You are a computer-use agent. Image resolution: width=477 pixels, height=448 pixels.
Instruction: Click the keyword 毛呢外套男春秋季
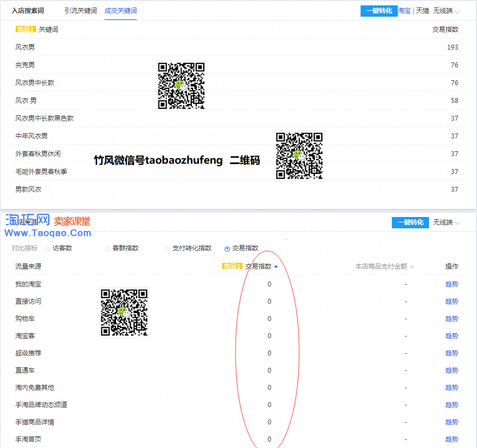tap(42, 172)
